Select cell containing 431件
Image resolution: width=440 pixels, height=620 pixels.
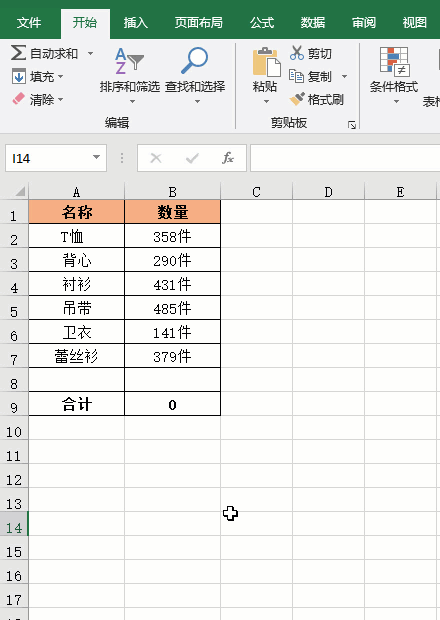(172, 284)
